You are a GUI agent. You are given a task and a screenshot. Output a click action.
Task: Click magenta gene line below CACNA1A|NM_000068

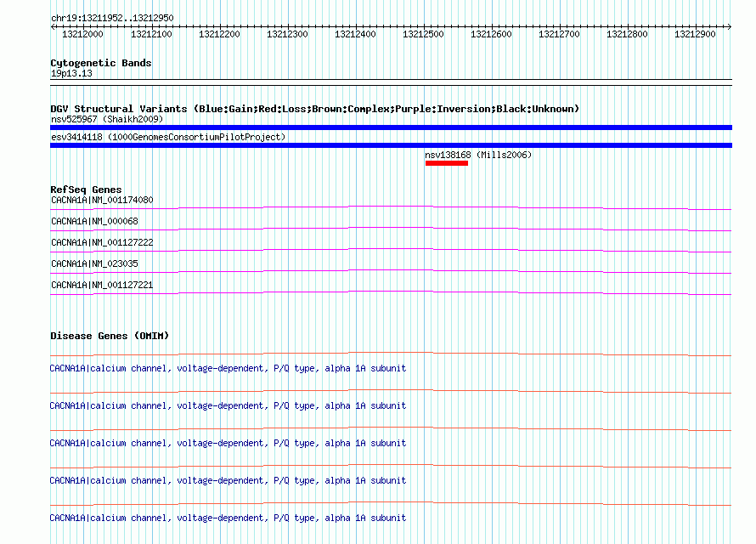pyautogui.click(x=391, y=229)
